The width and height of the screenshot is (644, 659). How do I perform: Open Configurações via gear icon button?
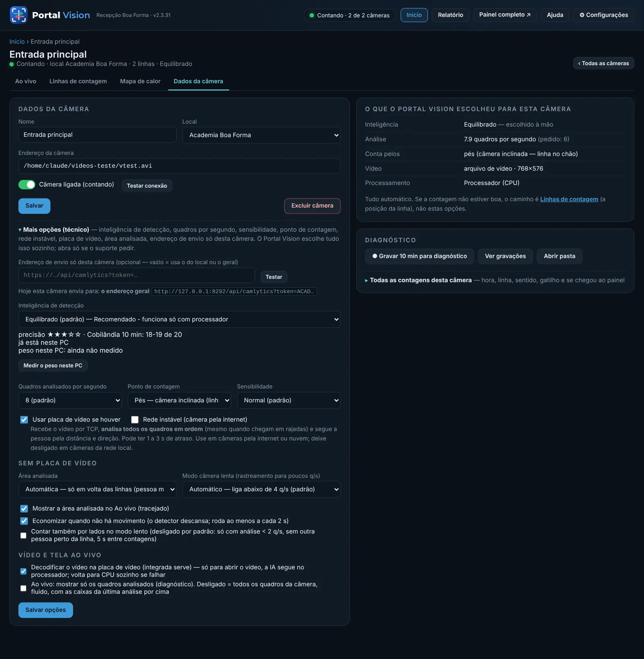(x=603, y=15)
